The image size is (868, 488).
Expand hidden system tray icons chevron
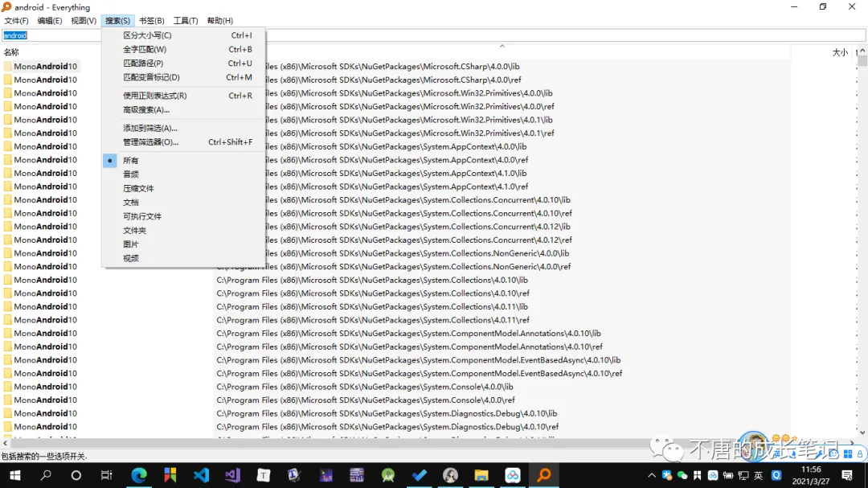pos(652,475)
